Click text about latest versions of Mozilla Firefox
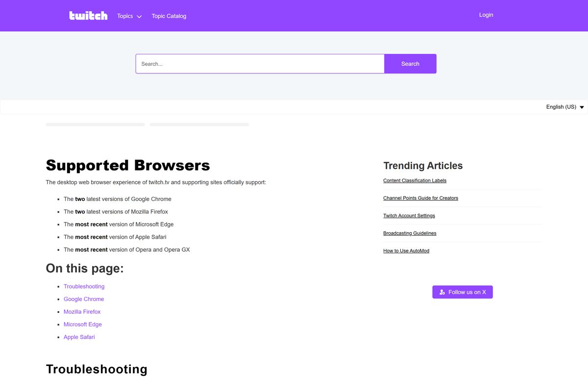Screen dimensions: 588x388 tap(116, 212)
